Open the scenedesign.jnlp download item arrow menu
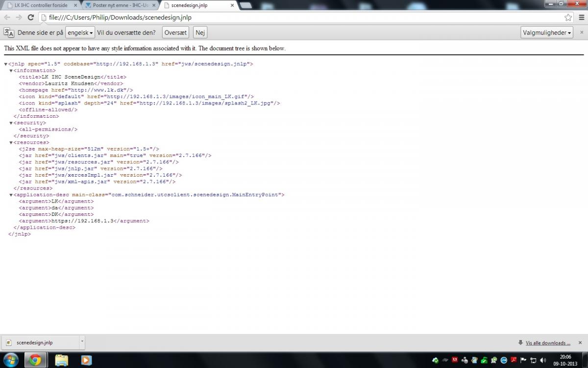 [x=82, y=342]
